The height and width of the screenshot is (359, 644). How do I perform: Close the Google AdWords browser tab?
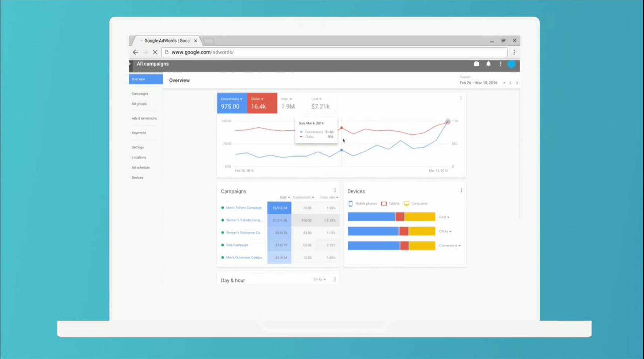click(x=196, y=41)
